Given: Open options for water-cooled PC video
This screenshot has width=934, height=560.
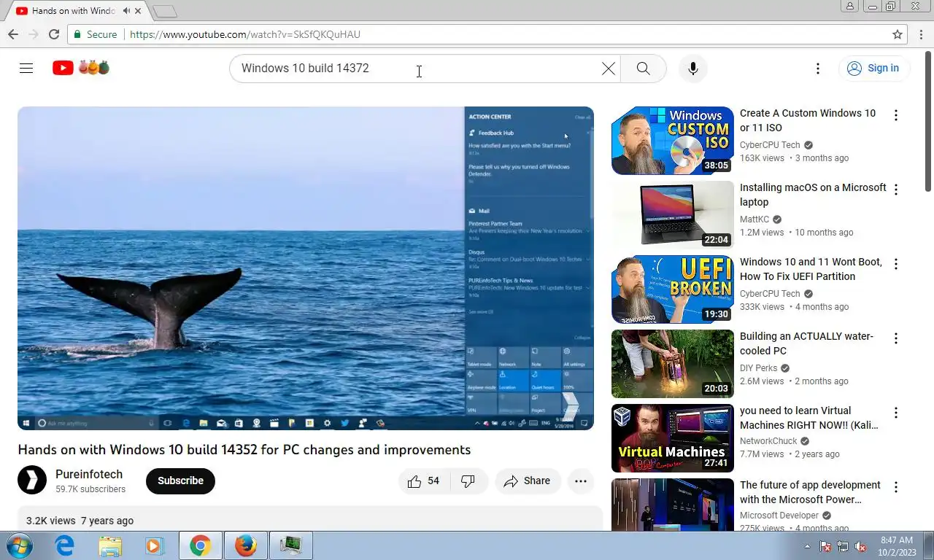Looking at the screenshot, I should coord(896,338).
